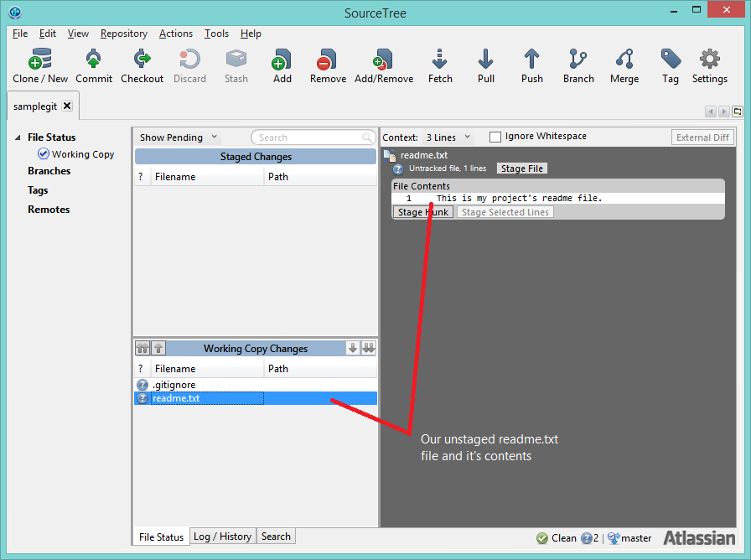
Task: Click the Stage Selected Lines button
Action: (x=505, y=212)
